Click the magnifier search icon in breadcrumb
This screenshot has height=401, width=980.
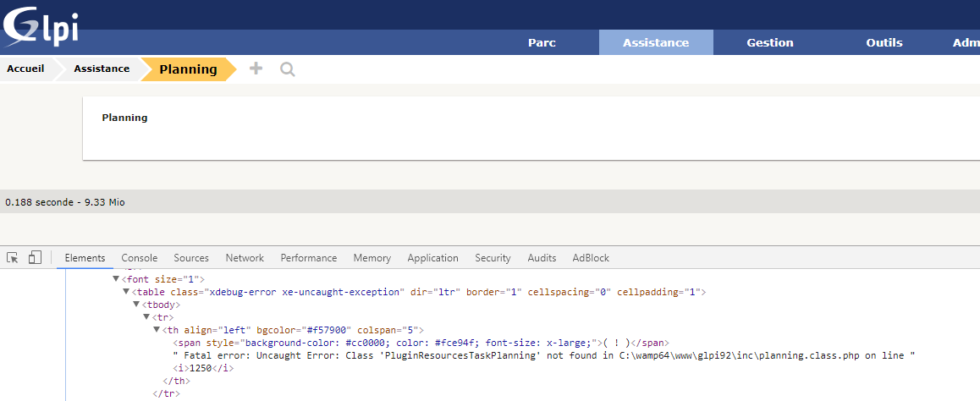pos(288,69)
